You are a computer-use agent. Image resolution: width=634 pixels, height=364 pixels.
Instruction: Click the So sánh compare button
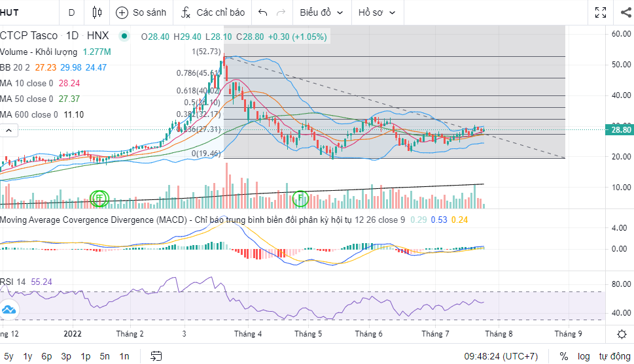tap(140, 12)
